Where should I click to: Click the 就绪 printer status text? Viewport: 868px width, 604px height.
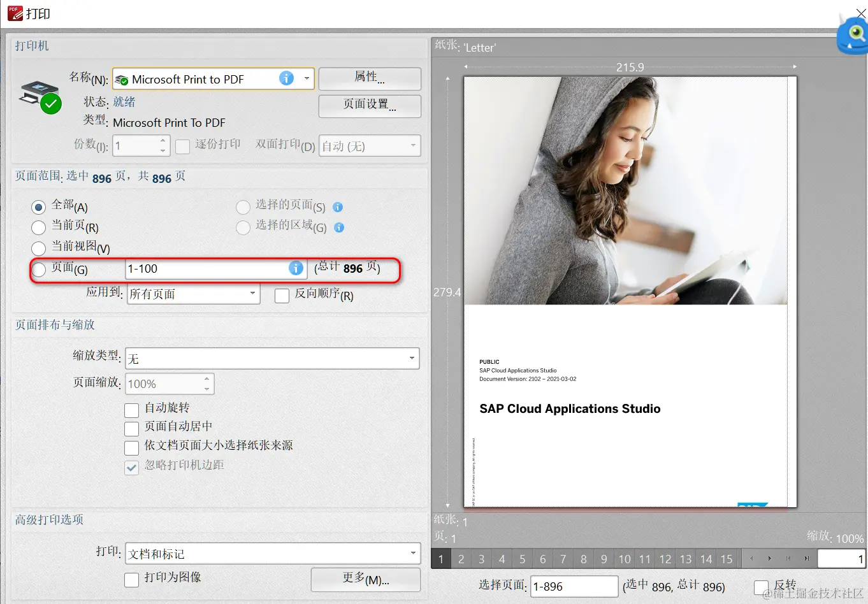(x=124, y=102)
